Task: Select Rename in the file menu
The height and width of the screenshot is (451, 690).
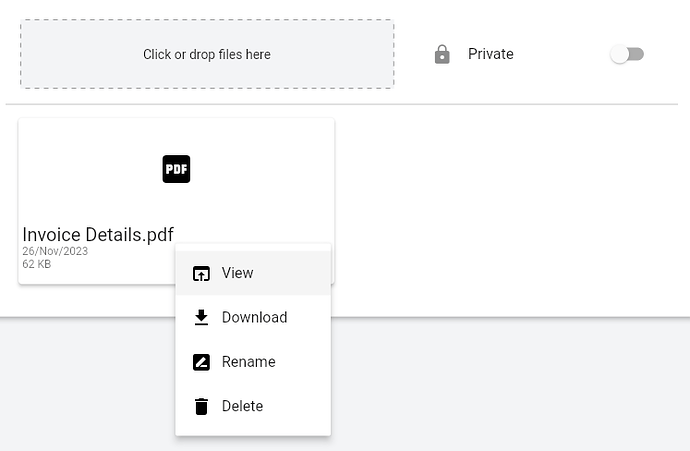Action: point(253,362)
